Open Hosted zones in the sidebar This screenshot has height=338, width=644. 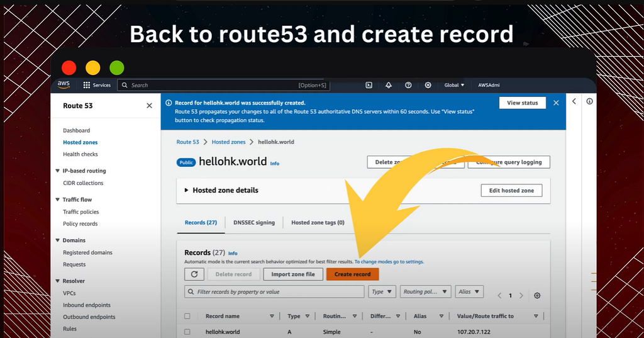click(x=80, y=142)
